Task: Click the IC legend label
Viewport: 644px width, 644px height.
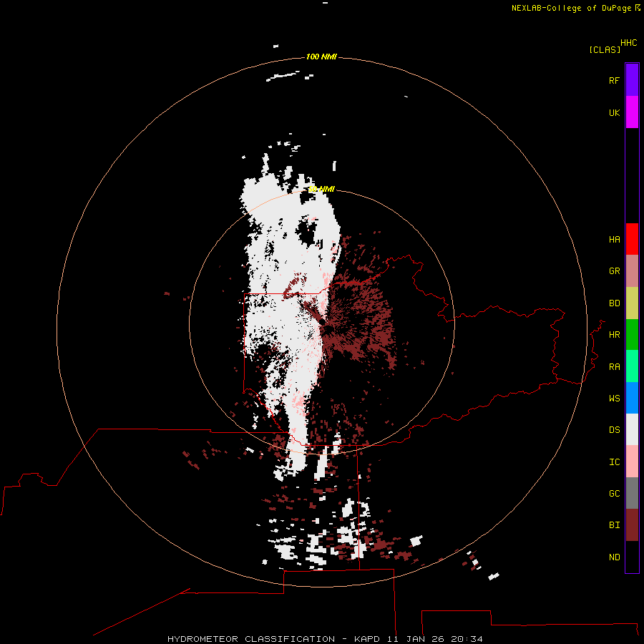Action: point(615,462)
